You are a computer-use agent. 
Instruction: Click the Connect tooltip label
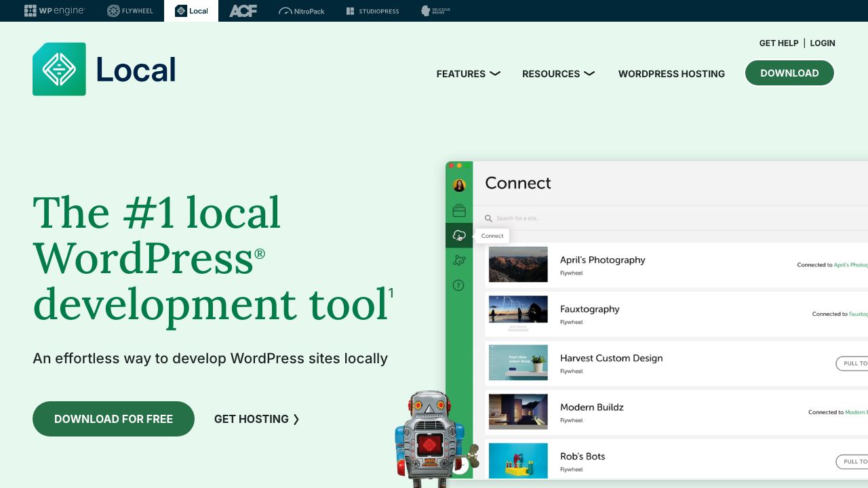click(492, 236)
